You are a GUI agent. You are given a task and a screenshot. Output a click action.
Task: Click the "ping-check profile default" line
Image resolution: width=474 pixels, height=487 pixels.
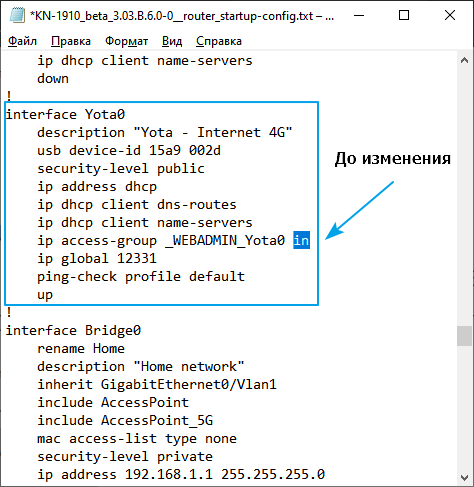pyautogui.click(x=141, y=276)
